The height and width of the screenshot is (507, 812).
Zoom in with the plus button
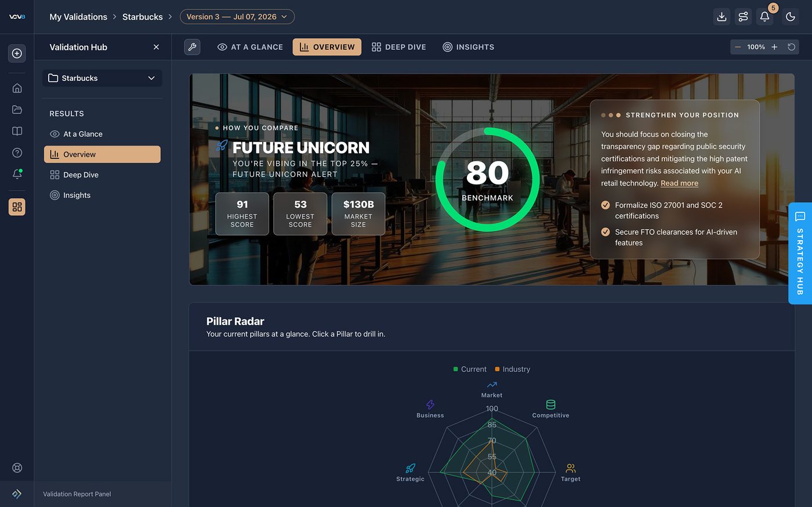[x=774, y=47]
